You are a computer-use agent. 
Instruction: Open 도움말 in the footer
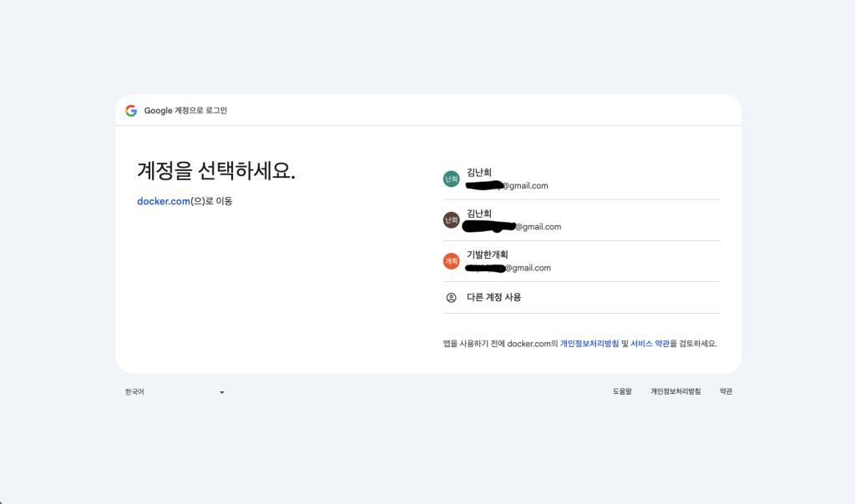coord(622,391)
